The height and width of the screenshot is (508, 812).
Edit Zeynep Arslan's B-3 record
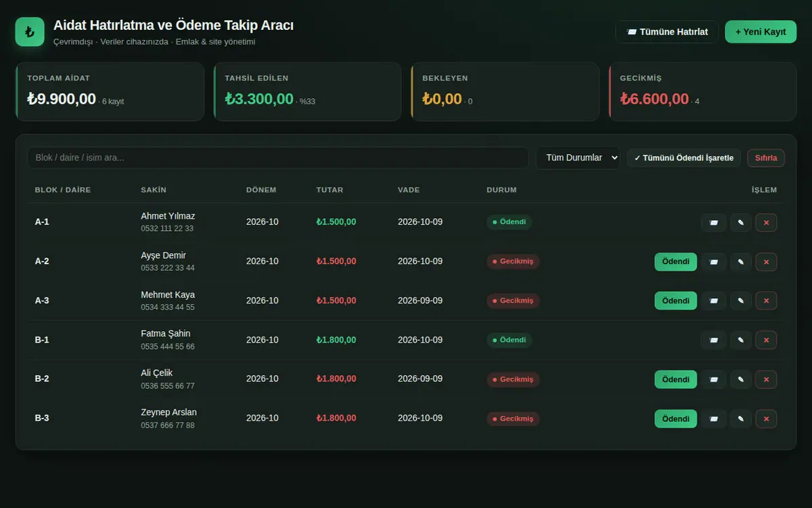pyautogui.click(x=741, y=419)
